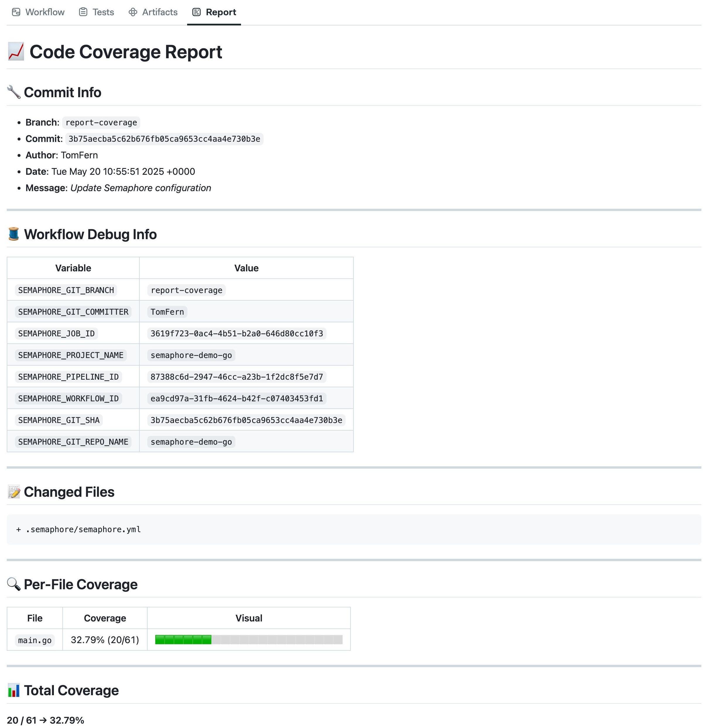Click the memo emoji beside Changed Files
The image size is (704, 728).
click(14, 492)
